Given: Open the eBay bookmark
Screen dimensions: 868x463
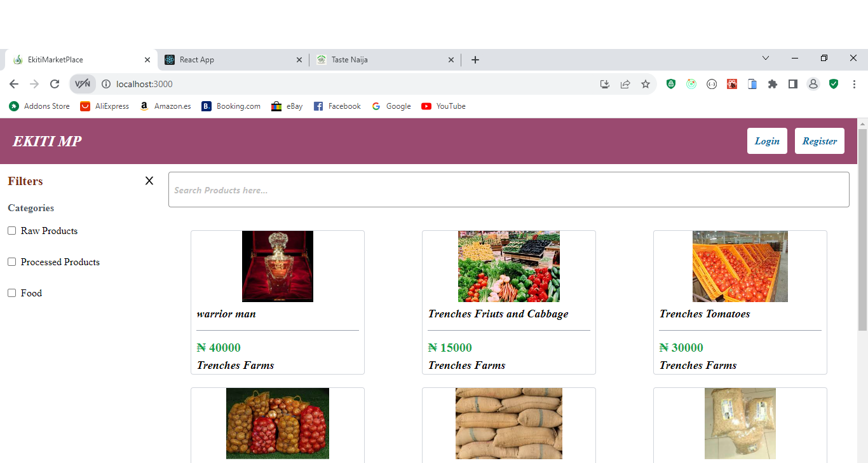Looking at the screenshot, I should click(287, 106).
